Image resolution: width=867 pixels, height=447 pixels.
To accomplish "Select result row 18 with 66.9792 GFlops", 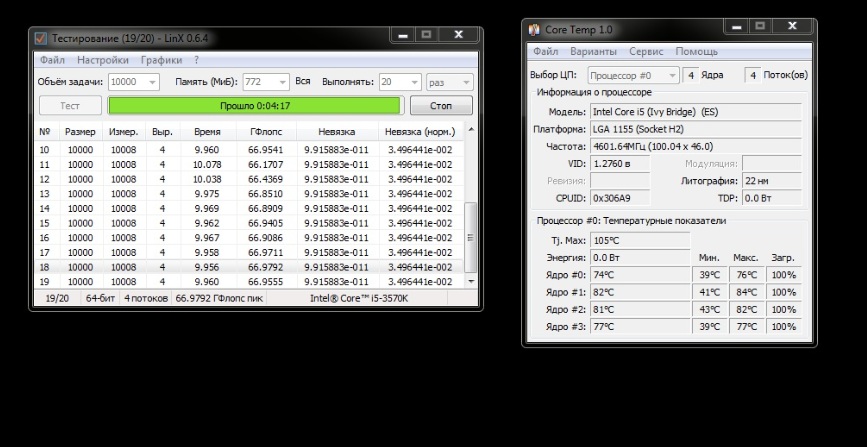I will (x=249, y=267).
